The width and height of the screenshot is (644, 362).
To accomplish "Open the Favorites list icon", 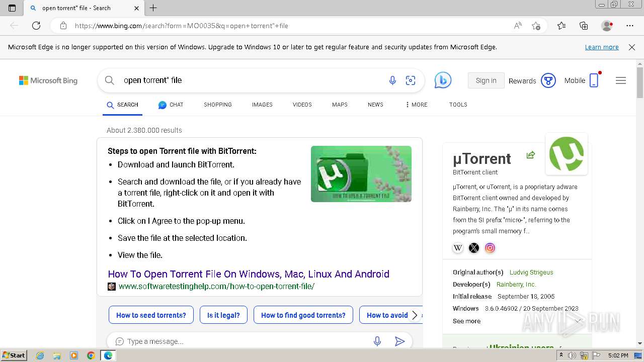I will coord(561,26).
